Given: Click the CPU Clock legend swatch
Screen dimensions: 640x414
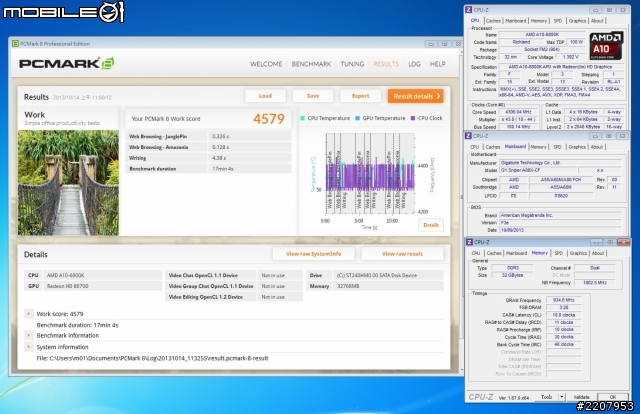Looking at the screenshot, I should [413, 118].
